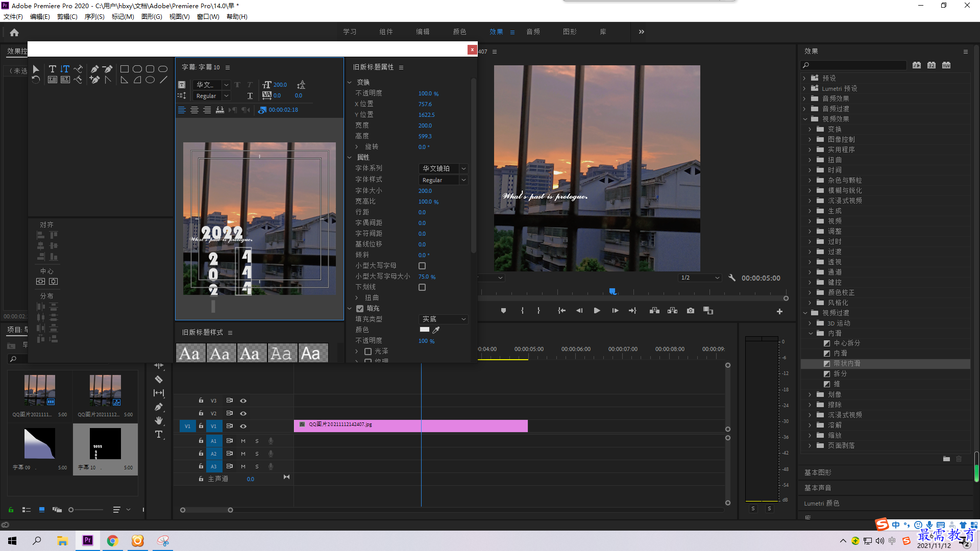980x551 pixels.
Task: Select the horizontal Type tool in titler
Action: pyautogui.click(x=52, y=69)
